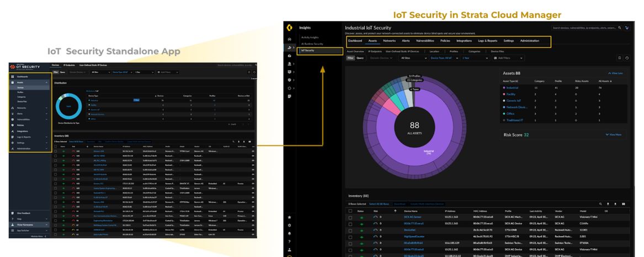Tick the checkbox for SICK AG Sensor row
Screen dimensions: 644x257
[350, 217]
